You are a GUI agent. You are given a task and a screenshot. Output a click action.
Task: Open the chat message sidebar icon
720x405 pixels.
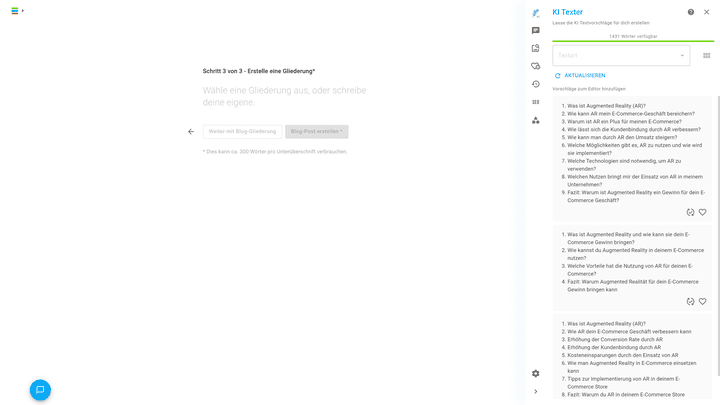536,31
